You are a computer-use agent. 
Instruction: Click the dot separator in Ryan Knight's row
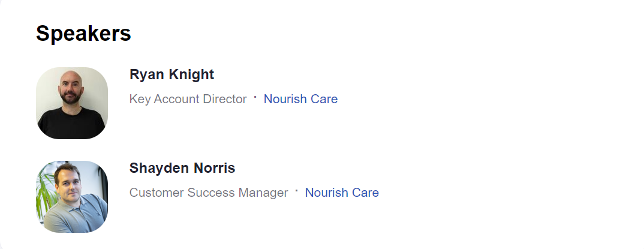(255, 97)
